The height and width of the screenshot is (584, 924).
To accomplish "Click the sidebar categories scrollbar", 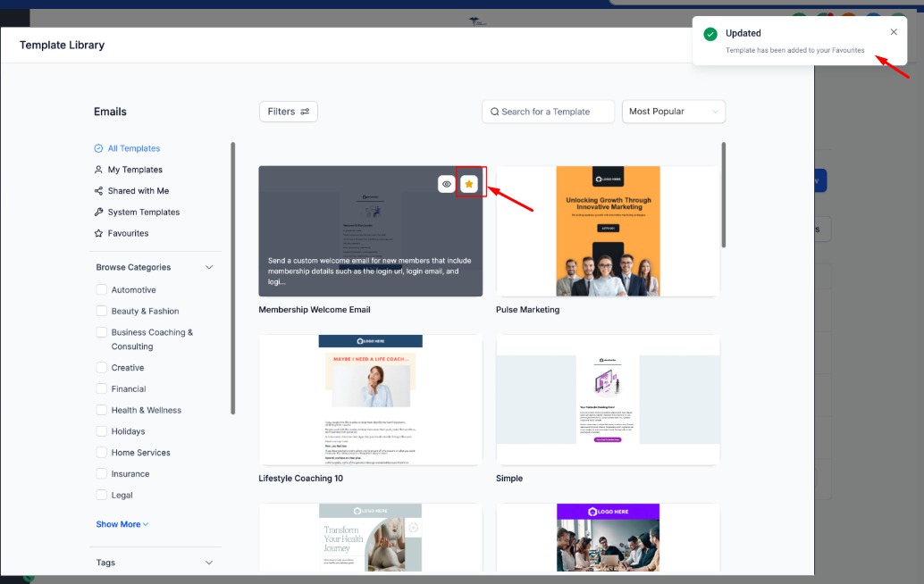I will tap(232, 278).
